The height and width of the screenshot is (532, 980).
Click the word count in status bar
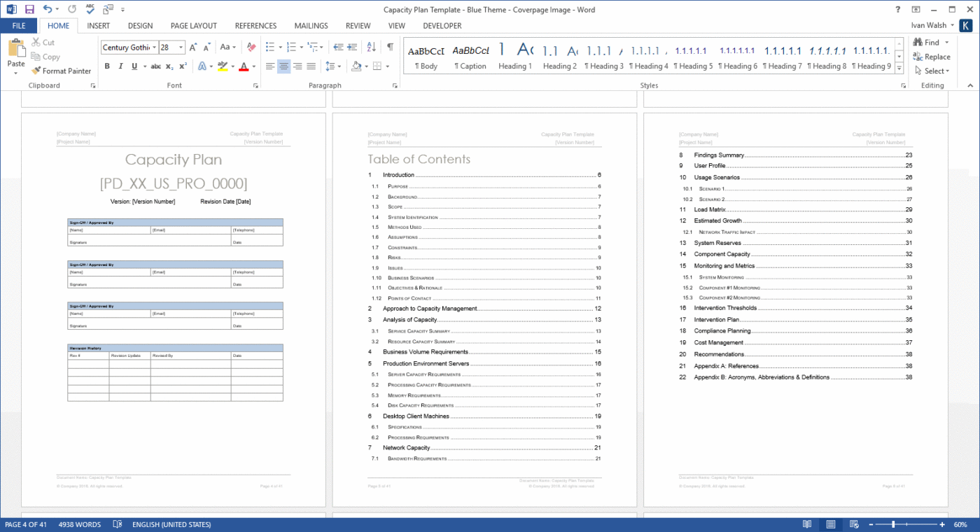78,524
